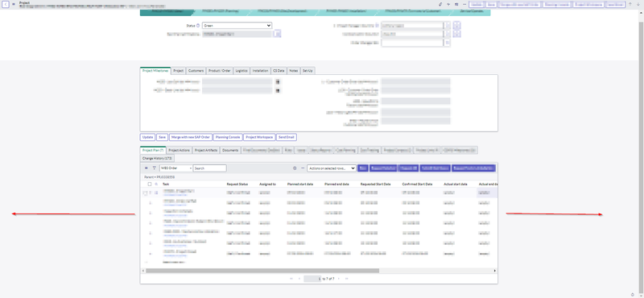Click the right arrow of the list scrollbar

[x=495, y=271]
